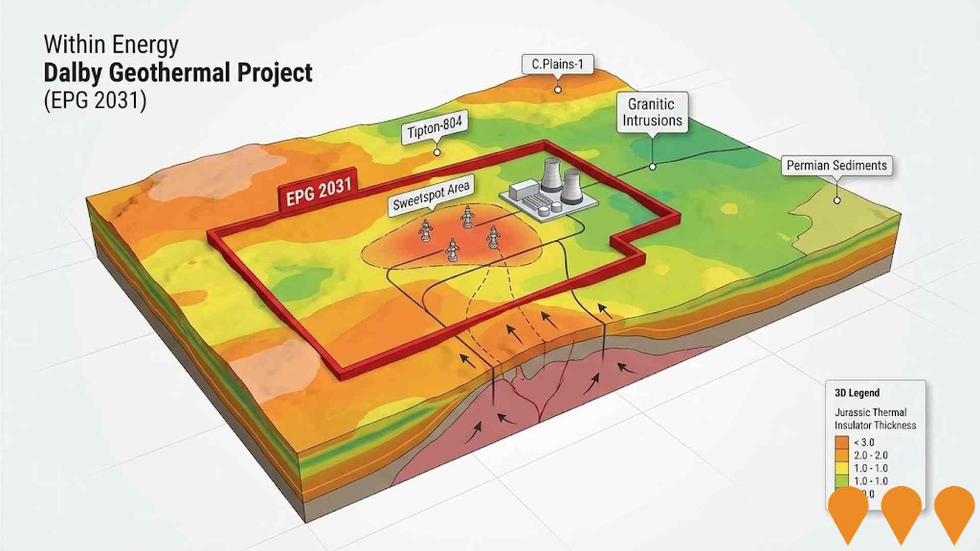Select the Granitic Intrusions callout label
Viewport: 980px width, 551px height.
click(x=652, y=112)
